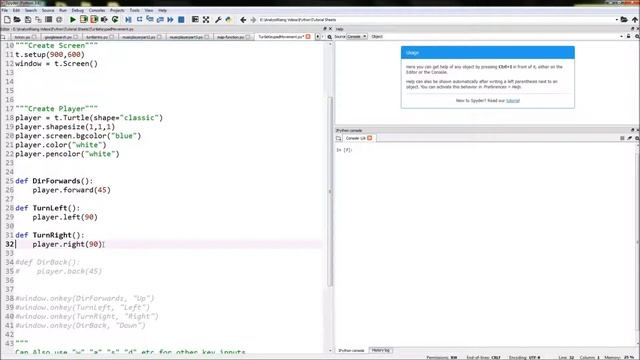Click the Debug file icon
Screen dimensions: 640x360
pos(129,20)
